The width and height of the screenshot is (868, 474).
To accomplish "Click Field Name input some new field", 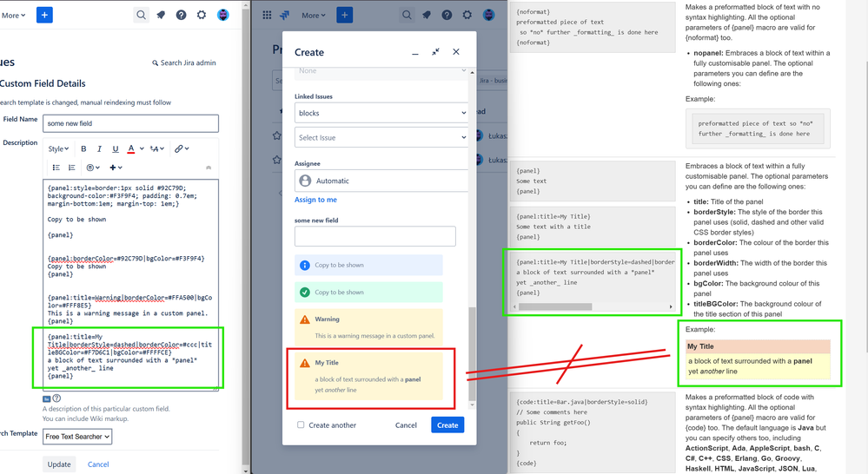I will (130, 123).
